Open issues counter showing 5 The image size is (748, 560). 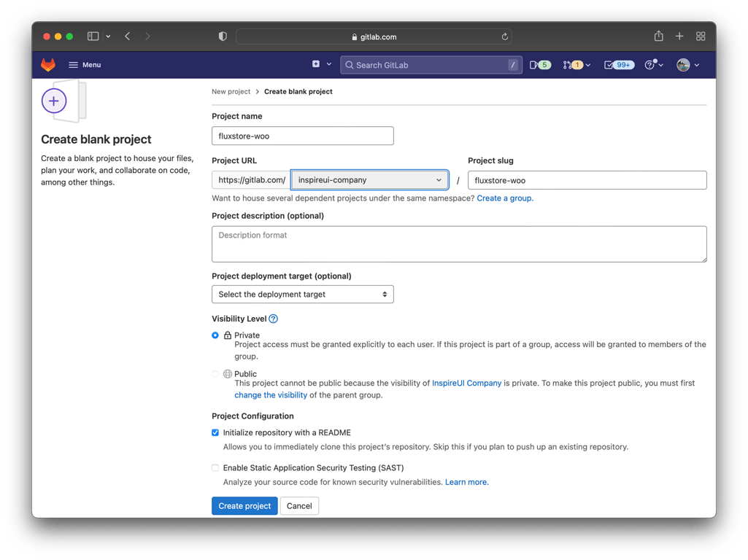click(540, 65)
